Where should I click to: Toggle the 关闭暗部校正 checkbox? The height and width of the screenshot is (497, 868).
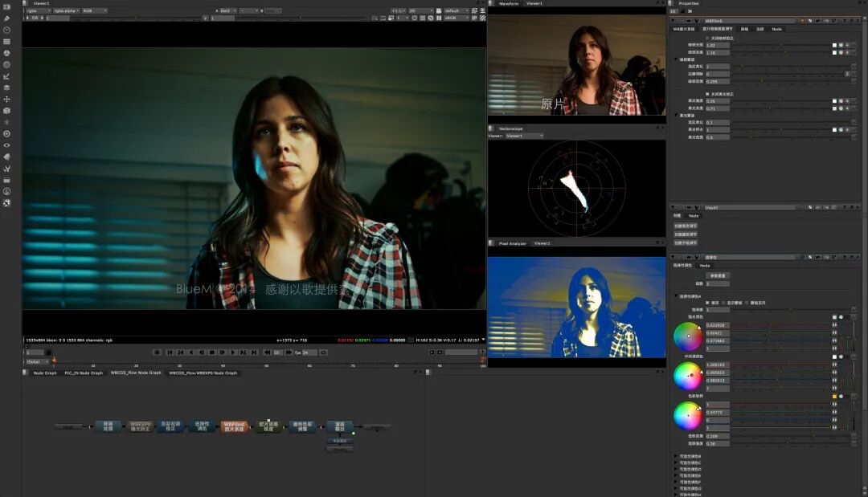[708, 38]
